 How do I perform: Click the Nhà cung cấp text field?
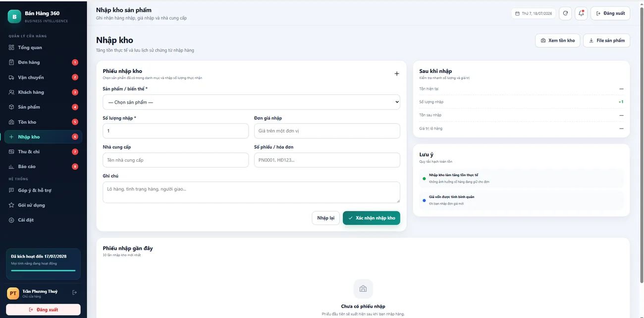click(175, 160)
